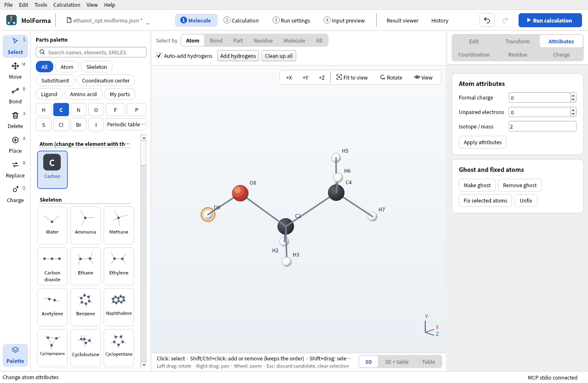Click the Run calculation button

click(x=550, y=20)
